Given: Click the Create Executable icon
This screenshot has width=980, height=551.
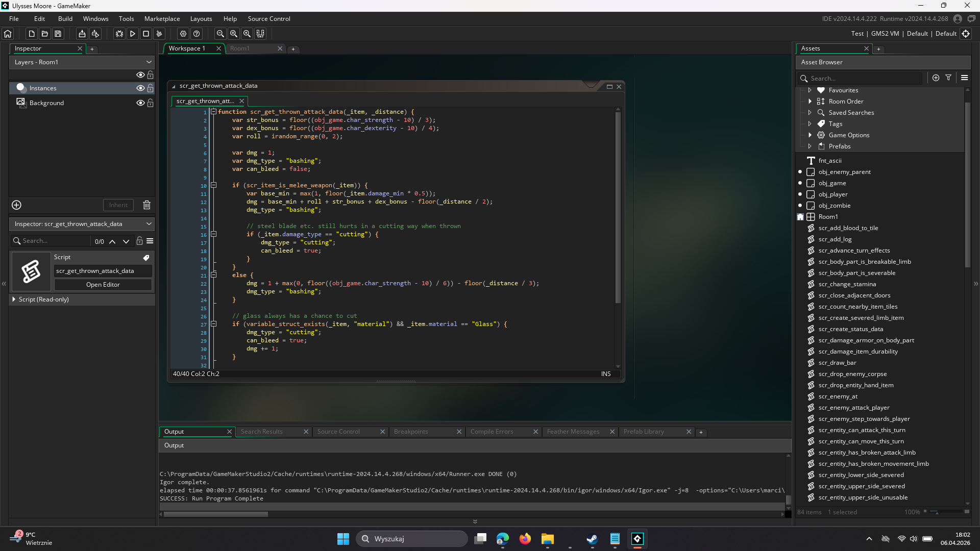Looking at the screenshot, I should 82,34.
